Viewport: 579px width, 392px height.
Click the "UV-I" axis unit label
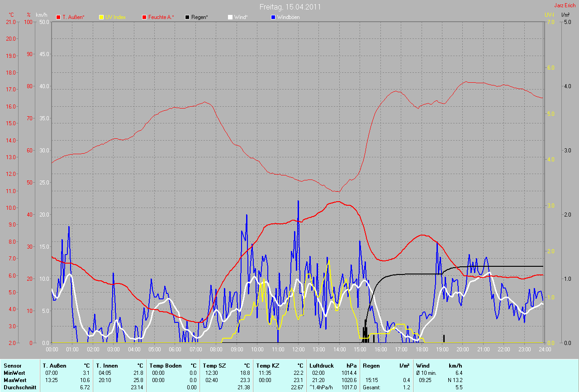pyautogui.click(x=549, y=15)
